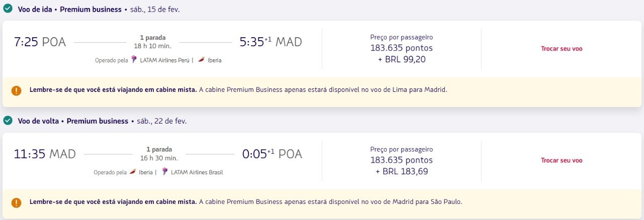Click the orange warning icon in the São Paulo notice
The width and height of the screenshot is (644, 220).
pyautogui.click(x=17, y=202)
